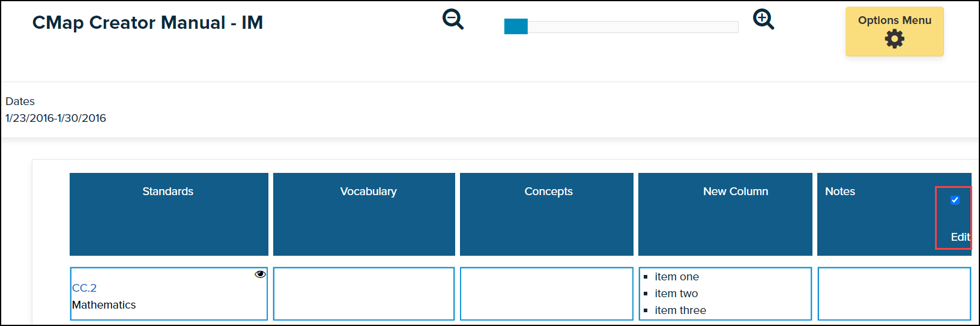Click the Dates range 1/23/2016-1/30/2016
Image resolution: width=980 pixels, height=326 pixels.
[x=56, y=118]
